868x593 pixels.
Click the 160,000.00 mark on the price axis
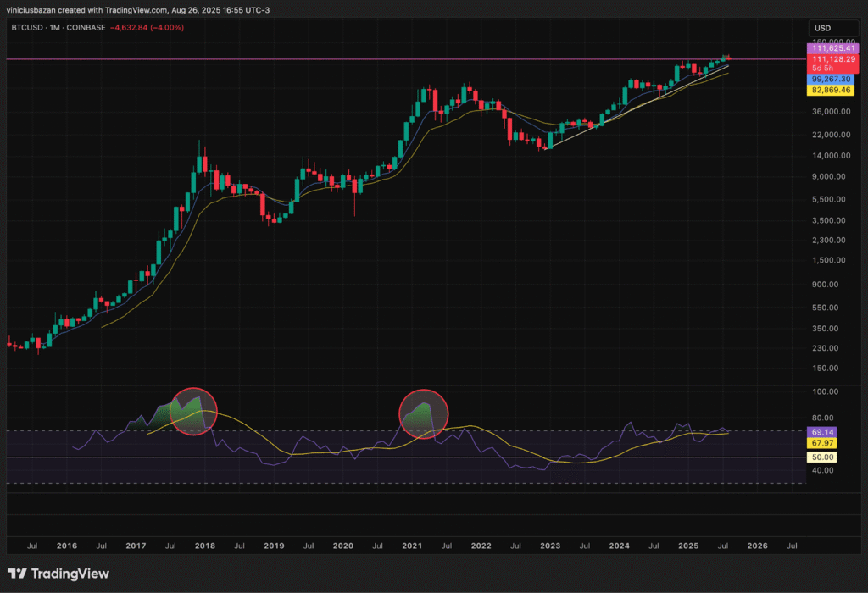pyautogui.click(x=832, y=41)
